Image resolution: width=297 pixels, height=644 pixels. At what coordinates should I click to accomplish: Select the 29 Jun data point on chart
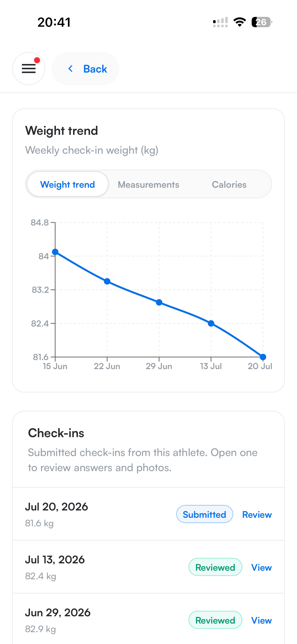point(159,302)
